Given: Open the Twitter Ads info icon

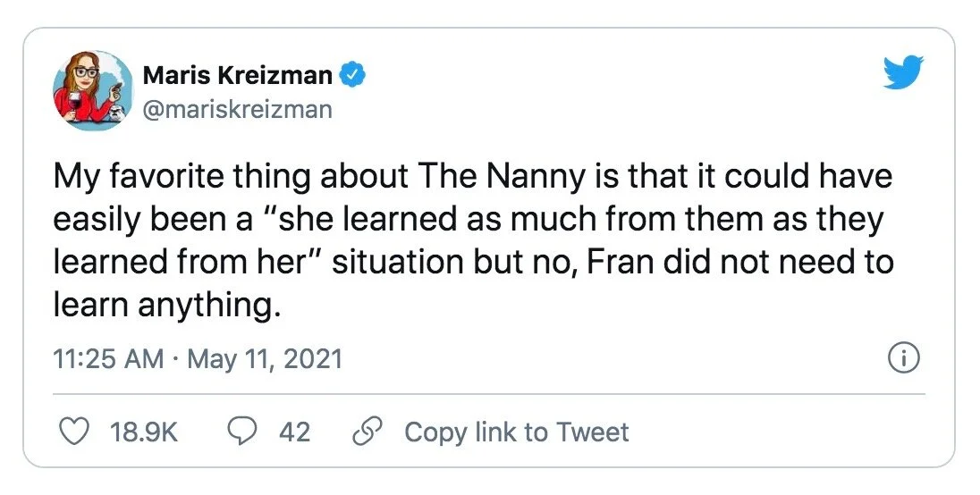Looking at the screenshot, I should [903, 359].
